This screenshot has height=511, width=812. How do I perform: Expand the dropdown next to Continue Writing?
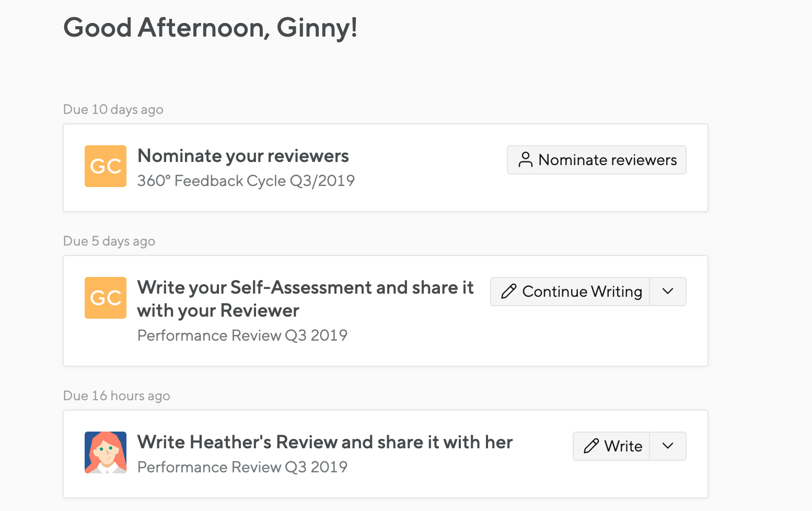[x=668, y=292]
